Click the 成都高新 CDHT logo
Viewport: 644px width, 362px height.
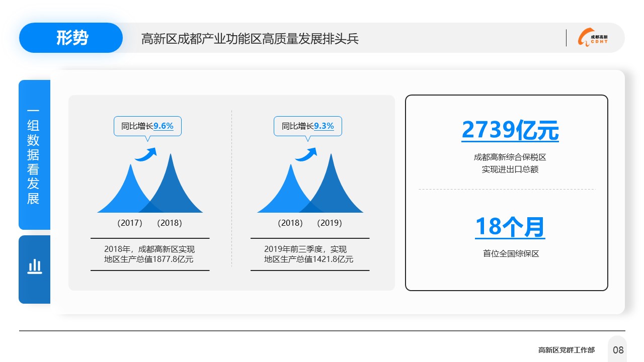click(593, 38)
